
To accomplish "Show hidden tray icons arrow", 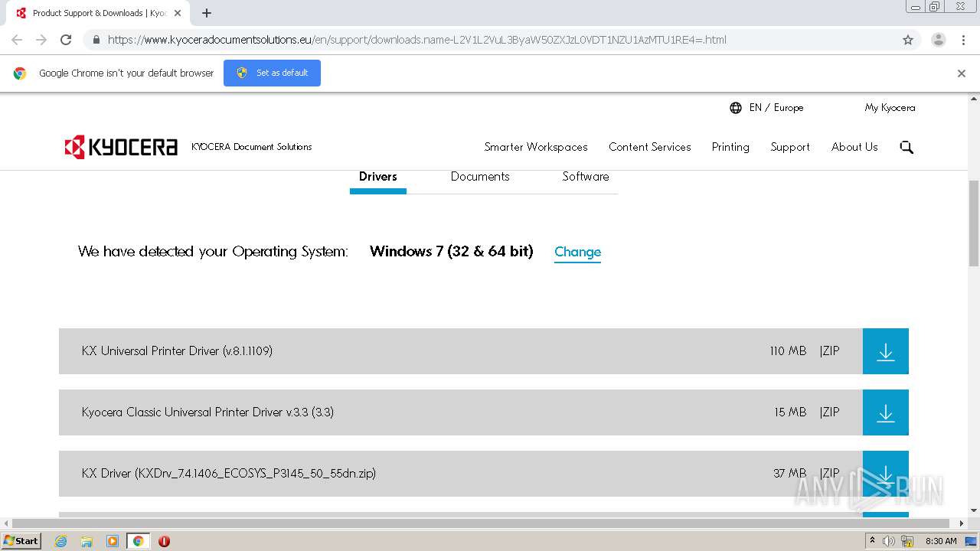I will click(x=872, y=541).
